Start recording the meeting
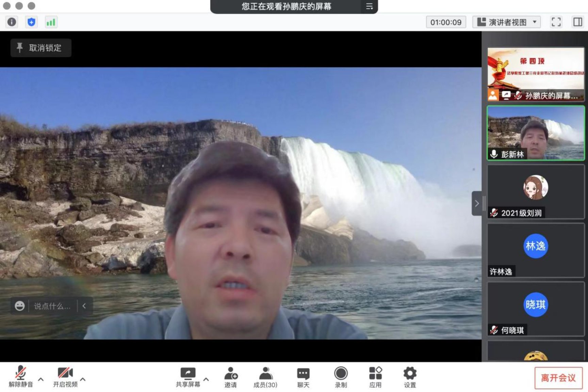The image size is (588, 392). pos(341,377)
